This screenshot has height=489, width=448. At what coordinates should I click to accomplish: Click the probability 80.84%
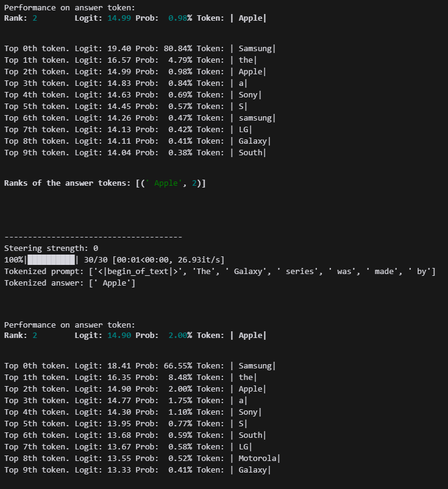[x=178, y=48]
